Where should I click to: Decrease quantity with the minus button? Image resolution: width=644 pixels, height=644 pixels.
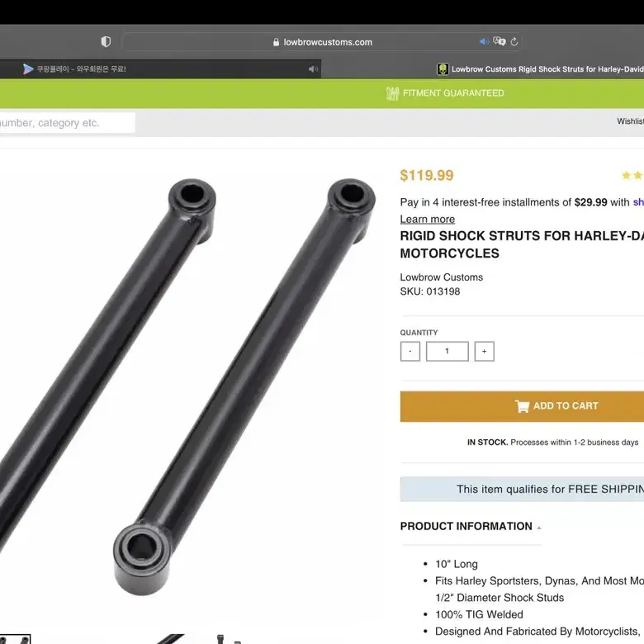pyautogui.click(x=410, y=351)
